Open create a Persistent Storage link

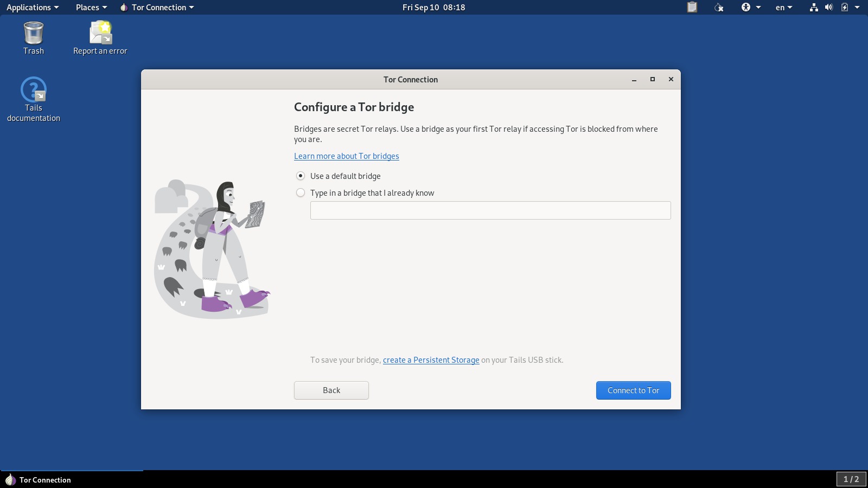click(431, 360)
